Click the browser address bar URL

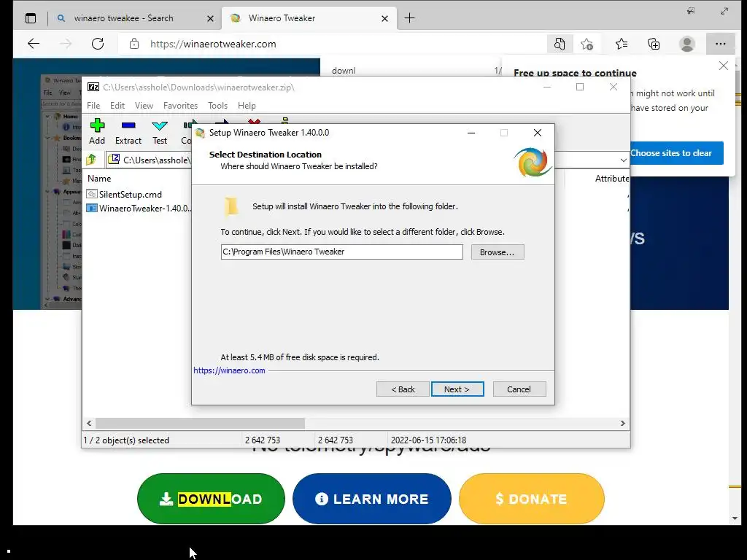pyautogui.click(x=213, y=44)
